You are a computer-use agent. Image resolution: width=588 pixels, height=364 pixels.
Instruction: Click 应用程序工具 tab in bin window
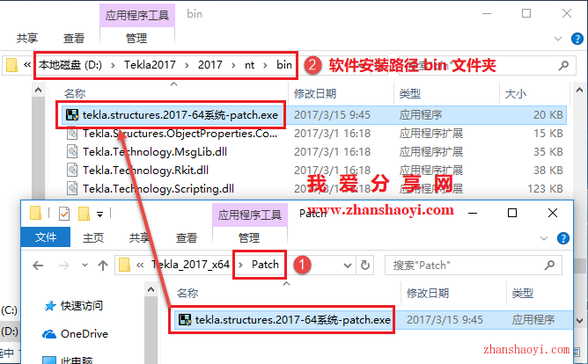136,15
